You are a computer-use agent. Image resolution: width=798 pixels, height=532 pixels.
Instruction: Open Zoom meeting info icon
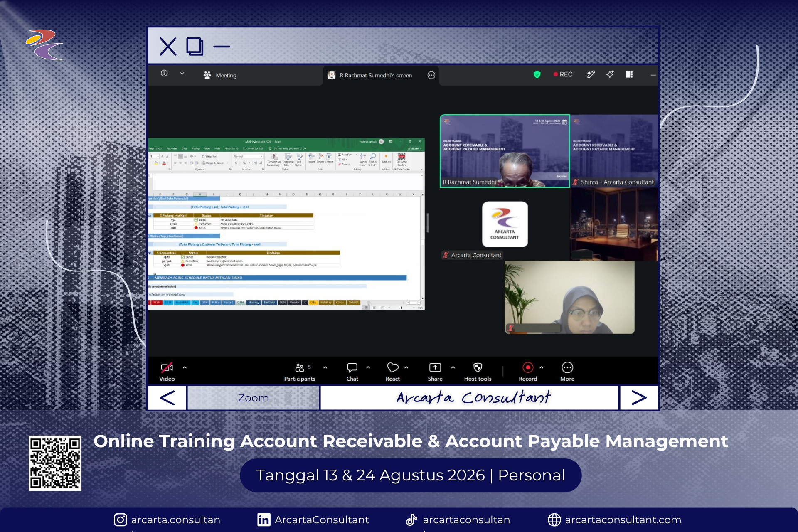[164, 74]
